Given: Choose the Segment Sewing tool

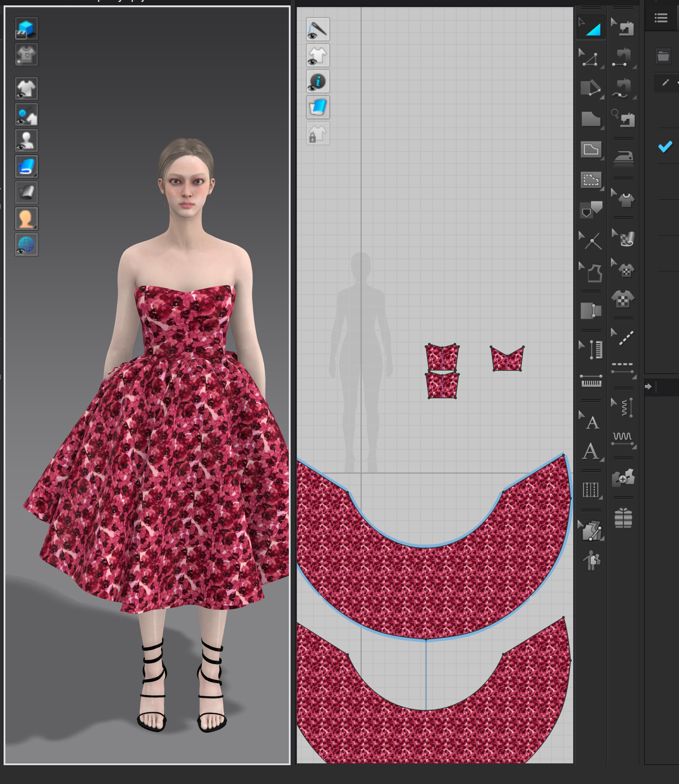Looking at the screenshot, I should click(623, 58).
